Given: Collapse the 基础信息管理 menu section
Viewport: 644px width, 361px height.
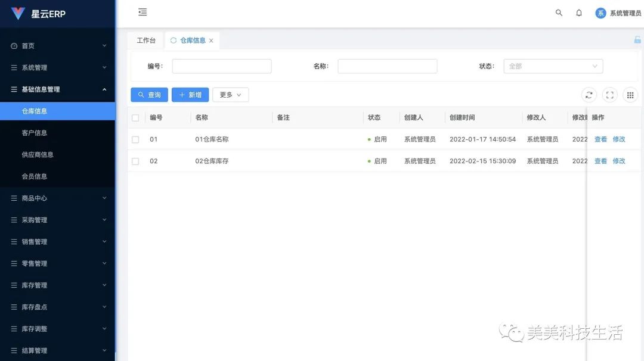Looking at the screenshot, I should coord(57,89).
